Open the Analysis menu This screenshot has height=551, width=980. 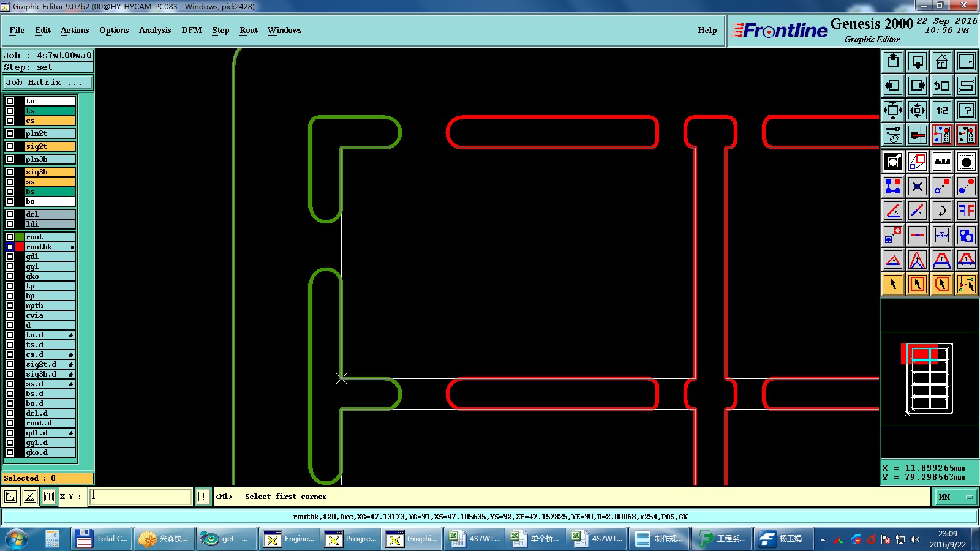coord(155,30)
